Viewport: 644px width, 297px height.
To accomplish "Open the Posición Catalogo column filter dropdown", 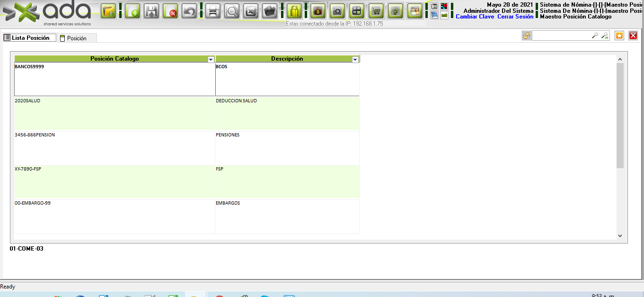I will pos(211,59).
